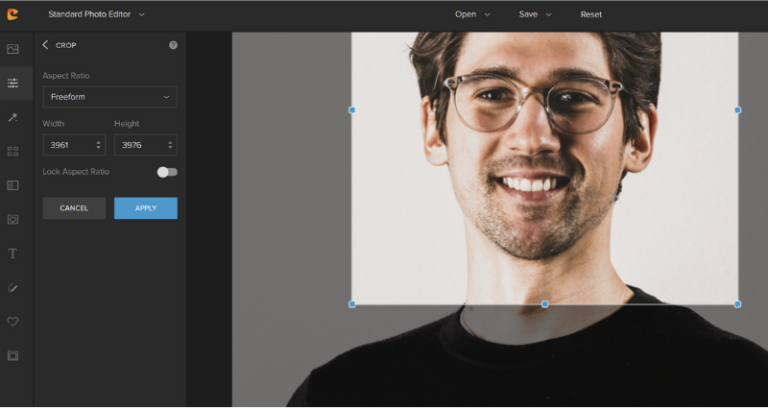
Task: Open the Open menu
Action: (x=472, y=14)
